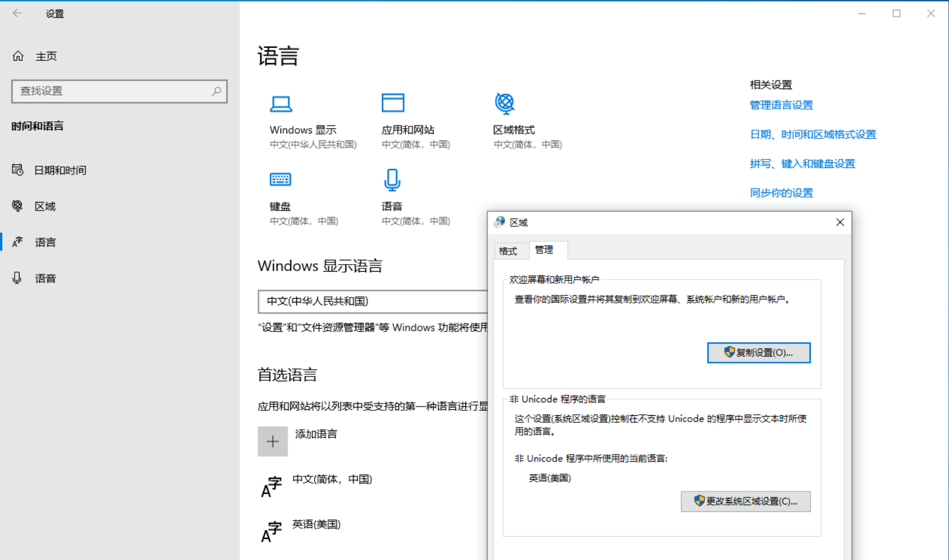949x560 pixels.
Task: Click the A字 icon beside 英语(美国)
Action: (271, 532)
